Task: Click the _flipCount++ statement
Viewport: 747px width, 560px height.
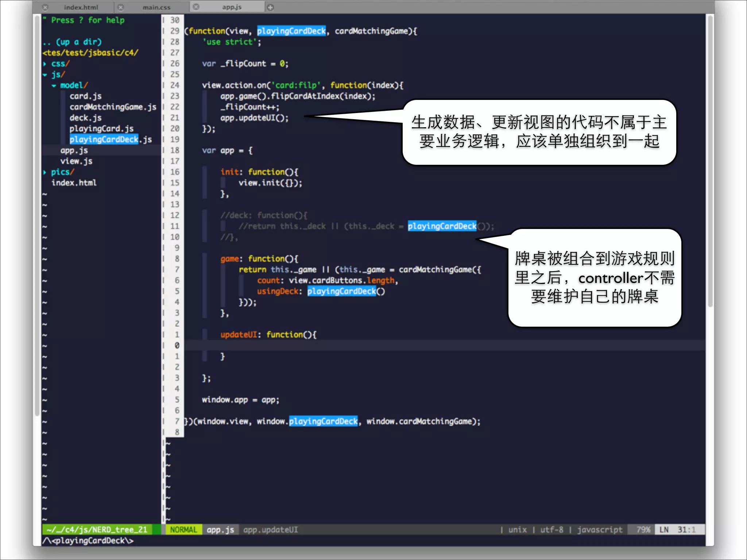Action: (249, 107)
